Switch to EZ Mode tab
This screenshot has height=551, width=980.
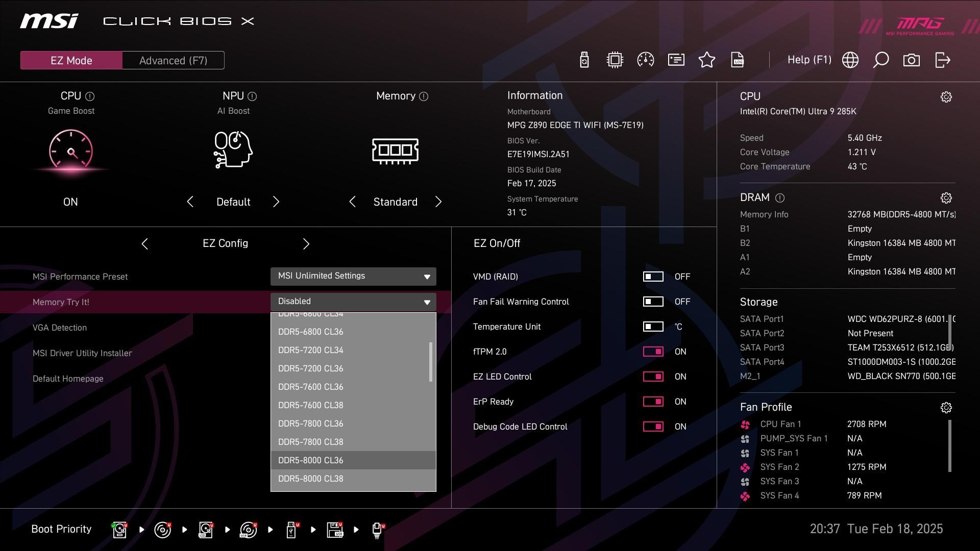(x=71, y=60)
